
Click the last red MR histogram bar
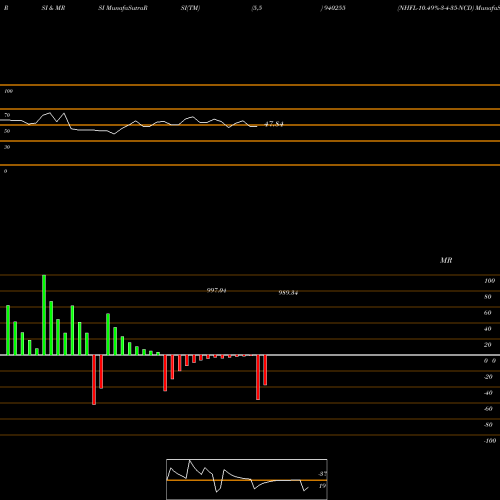coord(265,370)
